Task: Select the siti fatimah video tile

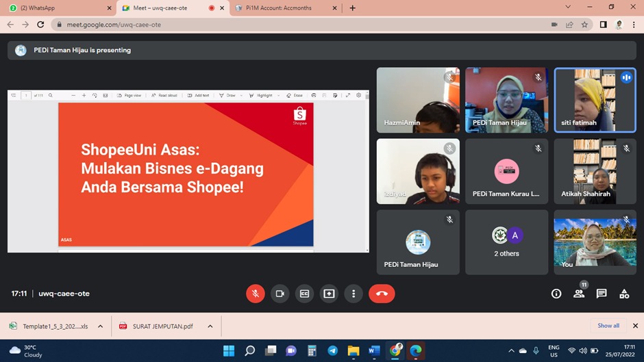Action: tap(595, 100)
